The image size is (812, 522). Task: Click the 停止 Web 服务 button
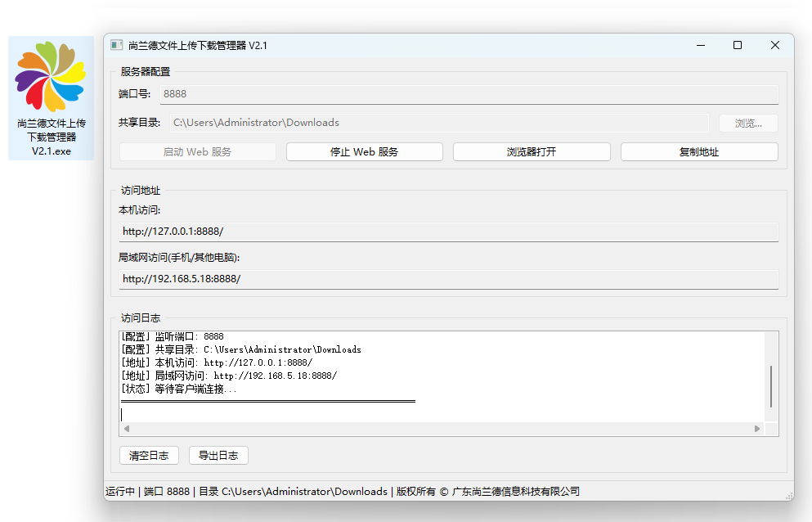point(364,152)
